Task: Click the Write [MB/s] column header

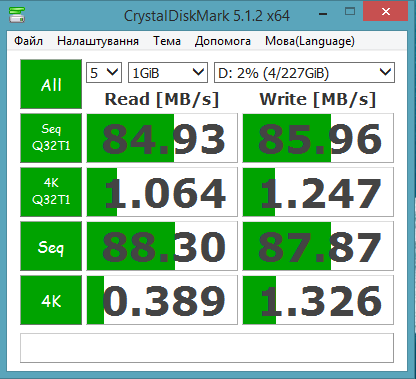Action: click(x=318, y=99)
